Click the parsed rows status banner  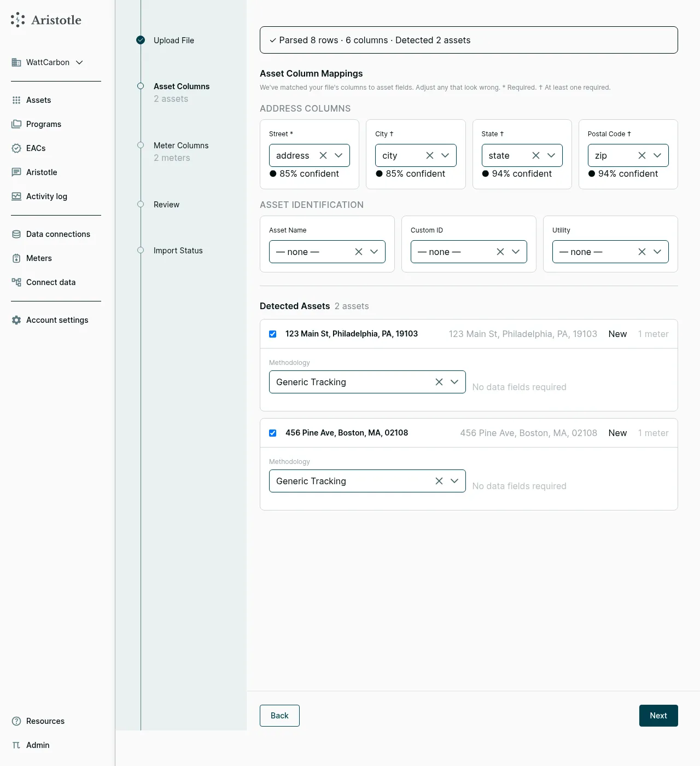coord(469,40)
